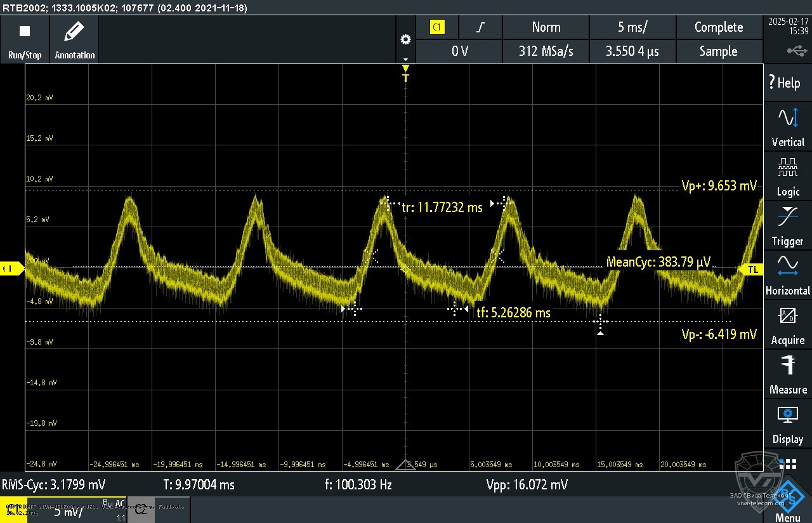
Task: Expand the chevron under the gear icon
Action: [405, 58]
